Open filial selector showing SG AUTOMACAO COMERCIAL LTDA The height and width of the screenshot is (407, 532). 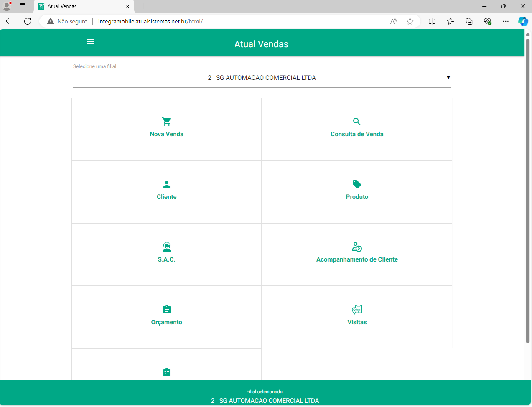(x=262, y=78)
